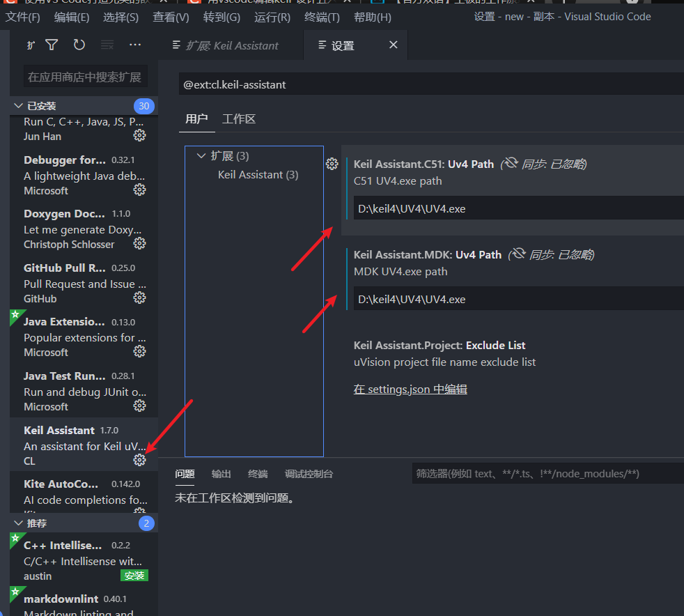The width and height of the screenshot is (684, 616).
Task: Click the C51 UV4.exe path input field
Action: point(519,208)
